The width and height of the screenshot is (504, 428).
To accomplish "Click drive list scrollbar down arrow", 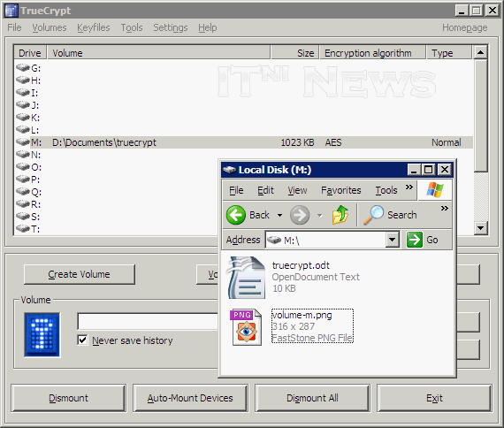I will (x=480, y=228).
